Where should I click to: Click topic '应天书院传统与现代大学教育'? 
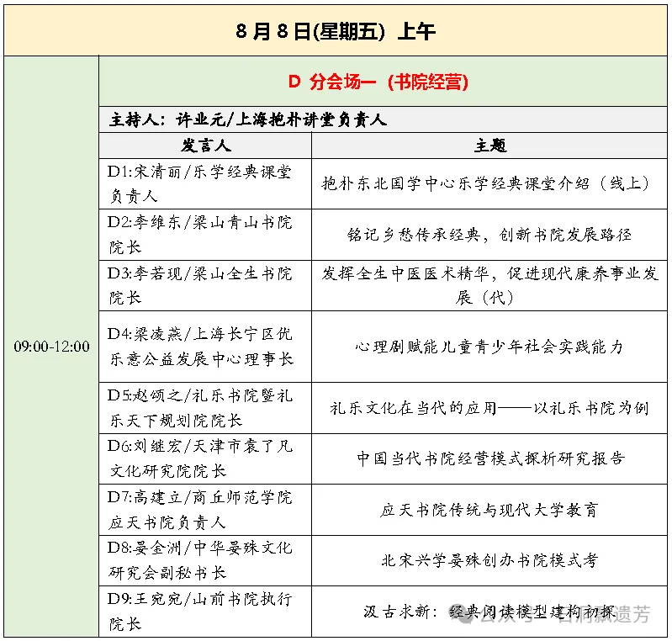(x=489, y=510)
